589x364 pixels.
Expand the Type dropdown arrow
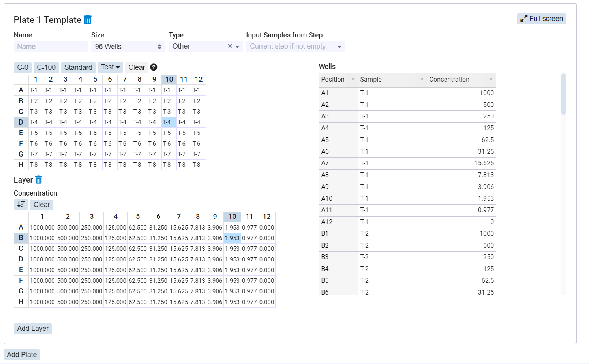coord(237,47)
